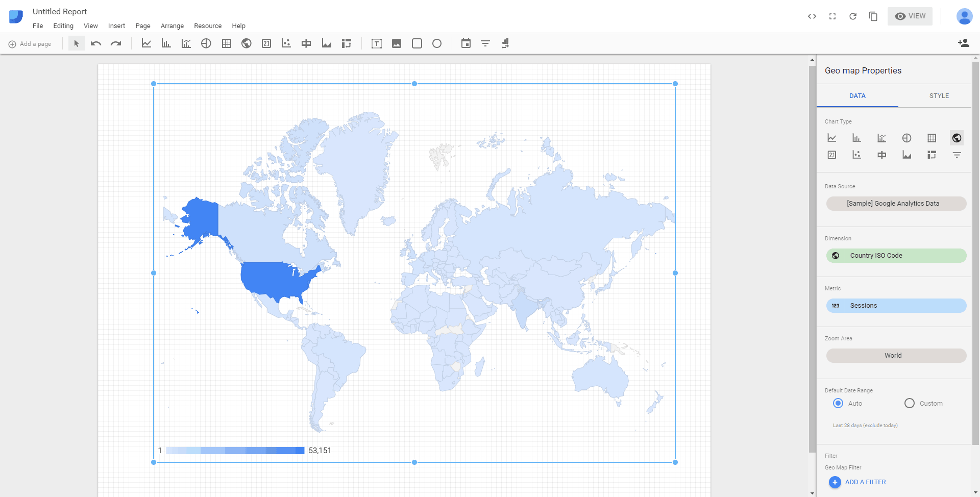Screen dimensions: 980x497
Task: Add a Date range control from the toolbar
Action: [465, 43]
